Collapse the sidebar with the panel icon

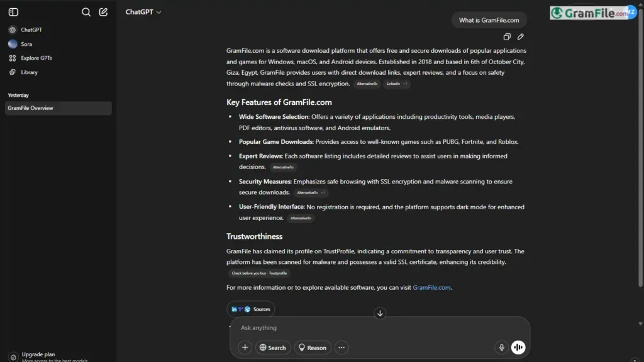click(13, 12)
